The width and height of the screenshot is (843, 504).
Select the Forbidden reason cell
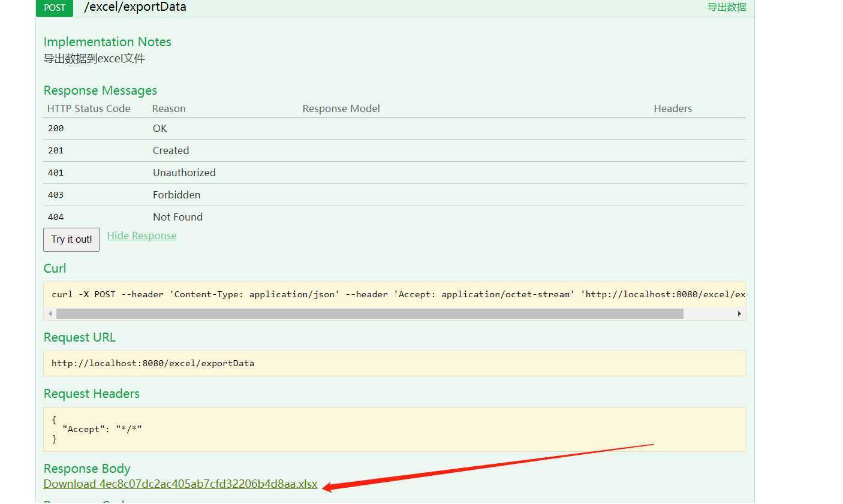tap(176, 195)
